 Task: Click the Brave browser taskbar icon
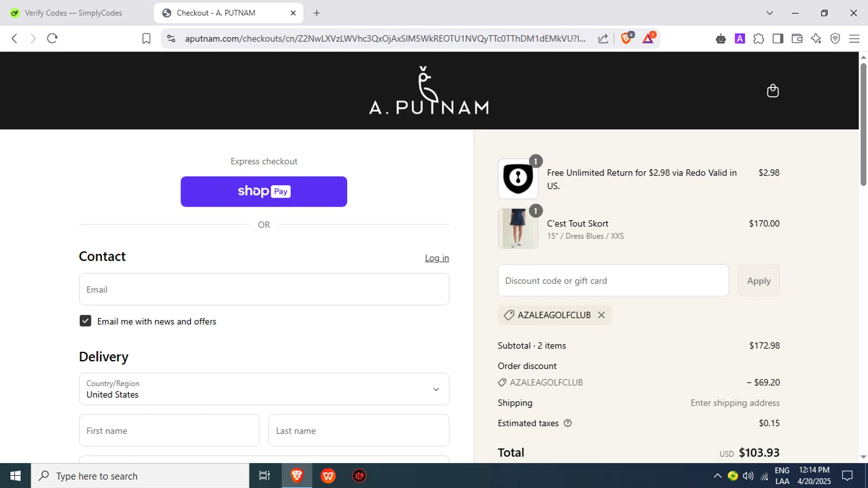(297, 476)
